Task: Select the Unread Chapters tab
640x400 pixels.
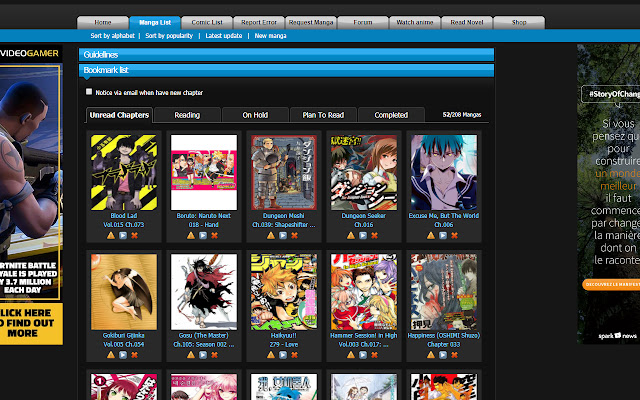Action: 119,115
